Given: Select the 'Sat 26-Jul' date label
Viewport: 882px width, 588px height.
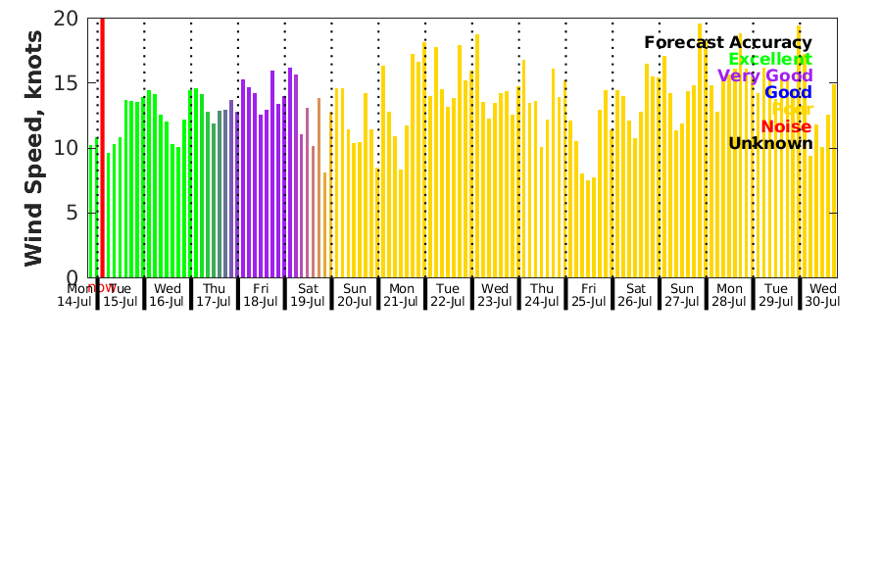Looking at the screenshot, I should pos(635,295).
